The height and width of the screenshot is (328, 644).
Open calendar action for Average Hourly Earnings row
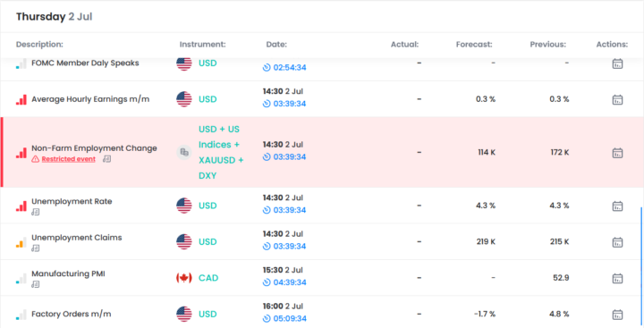click(617, 99)
